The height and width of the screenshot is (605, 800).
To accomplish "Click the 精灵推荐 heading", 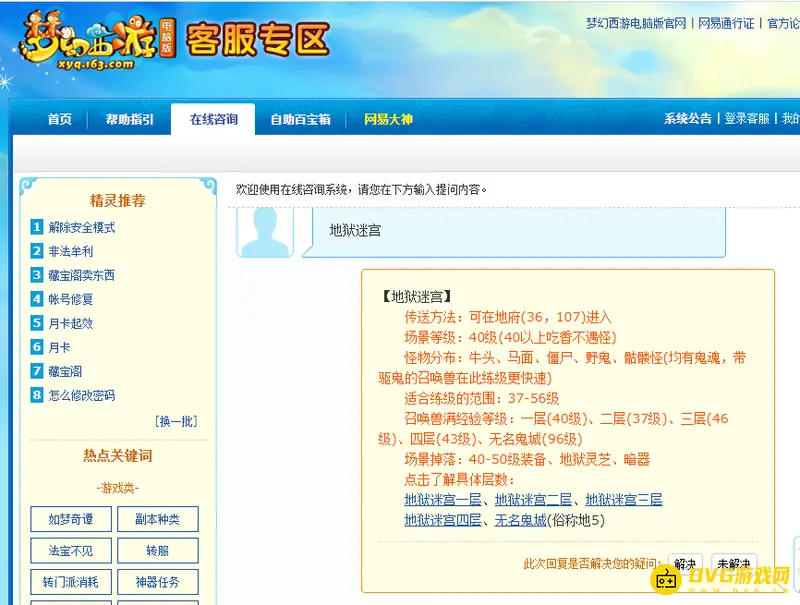I will pos(118,200).
